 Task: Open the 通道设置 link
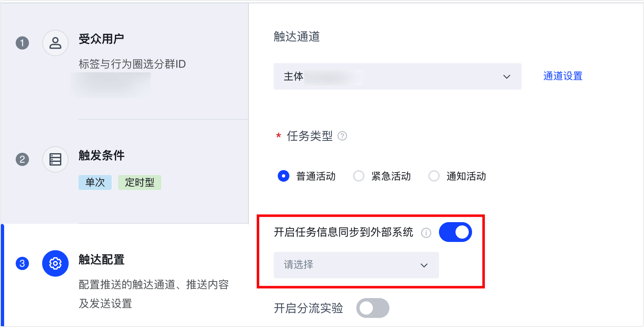(x=563, y=76)
